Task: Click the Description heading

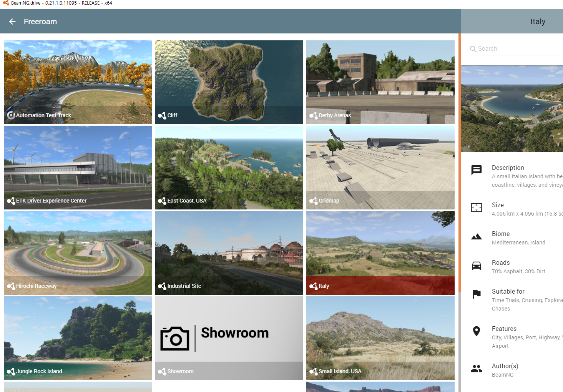Action: pos(508,168)
